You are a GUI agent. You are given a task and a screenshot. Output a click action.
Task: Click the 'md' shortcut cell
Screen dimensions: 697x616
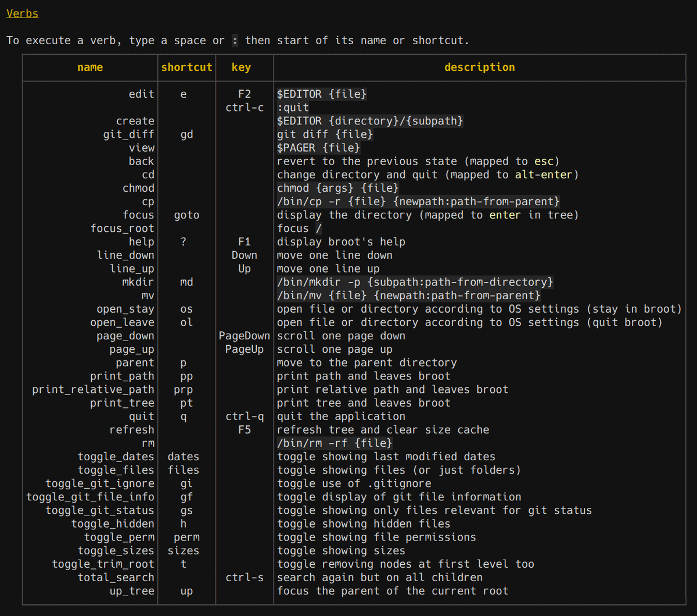click(x=186, y=282)
